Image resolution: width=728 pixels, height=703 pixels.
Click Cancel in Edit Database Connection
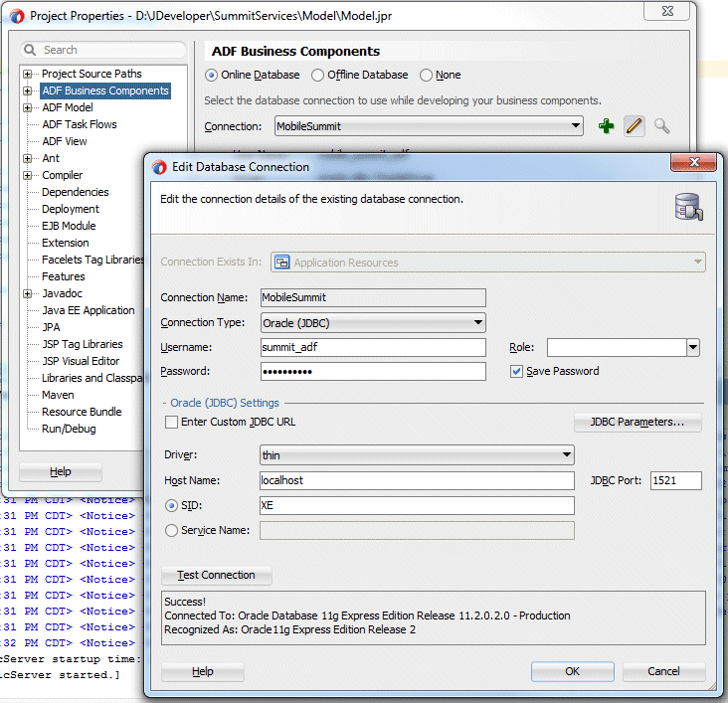[x=664, y=671]
